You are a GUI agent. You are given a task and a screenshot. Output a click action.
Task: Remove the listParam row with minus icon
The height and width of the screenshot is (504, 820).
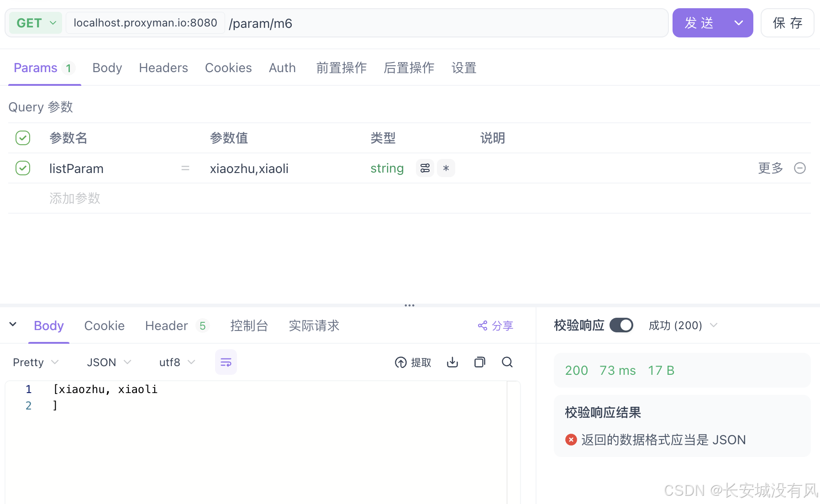tap(800, 168)
